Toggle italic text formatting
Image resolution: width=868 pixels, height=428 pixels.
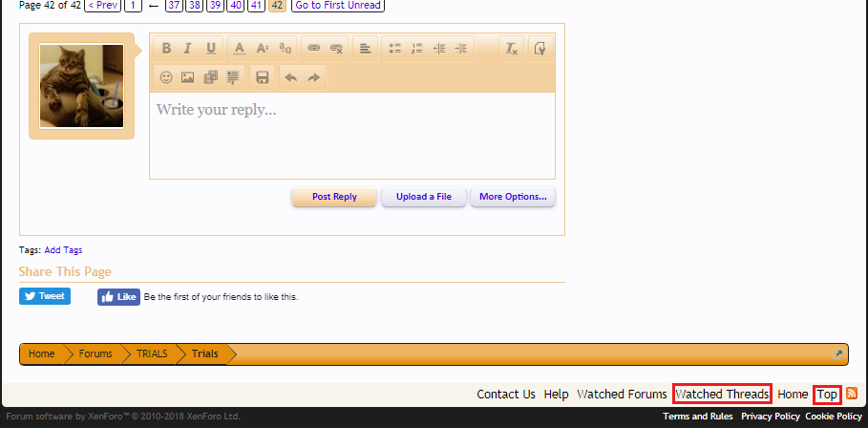pyautogui.click(x=188, y=48)
